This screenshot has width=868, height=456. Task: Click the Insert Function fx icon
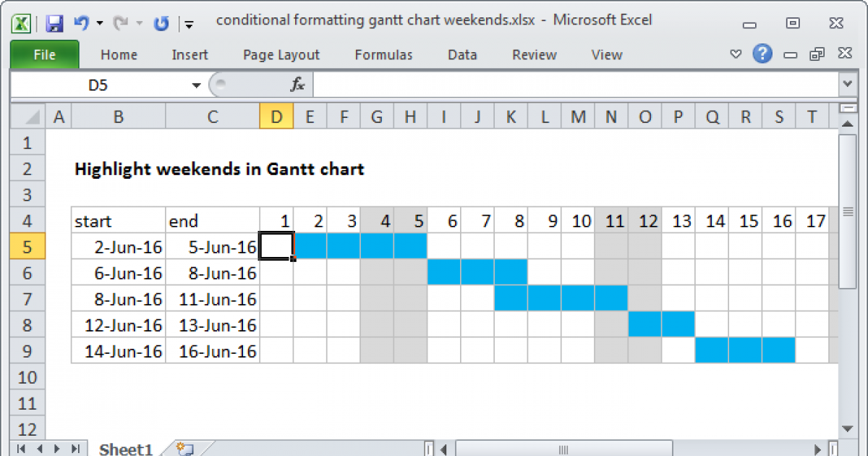click(297, 85)
